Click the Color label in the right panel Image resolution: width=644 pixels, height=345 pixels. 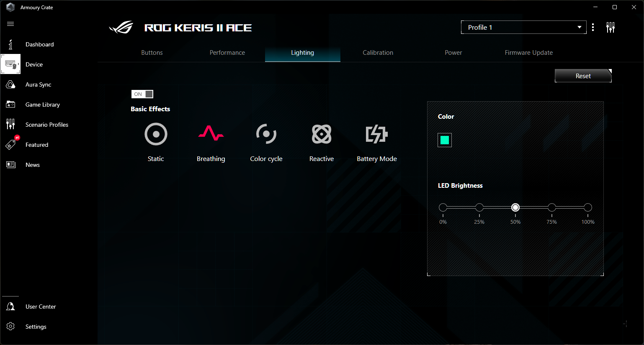446,117
